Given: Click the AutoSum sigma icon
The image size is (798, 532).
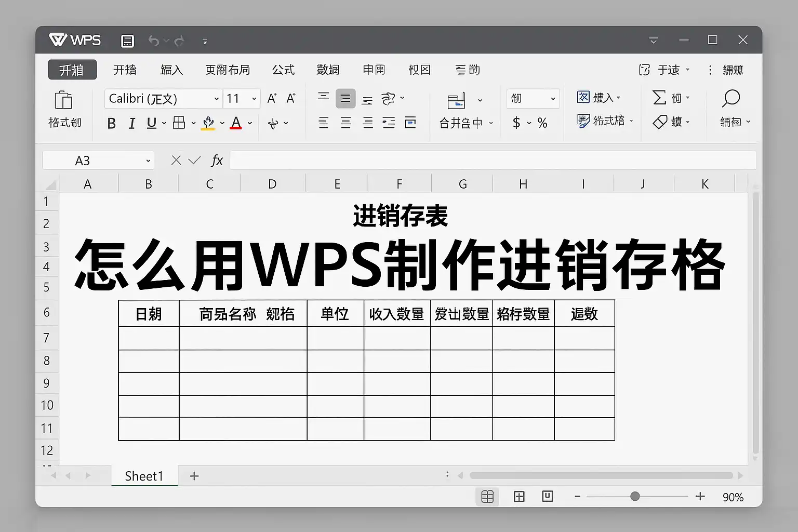Looking at the screenshot, I should pos(659,98).
